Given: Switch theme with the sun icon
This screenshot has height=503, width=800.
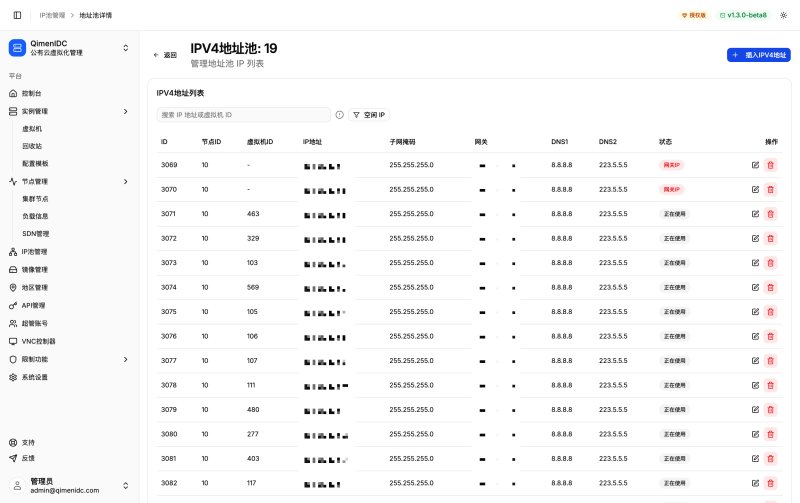Looking at the screenshot, I should click(784, 15).
